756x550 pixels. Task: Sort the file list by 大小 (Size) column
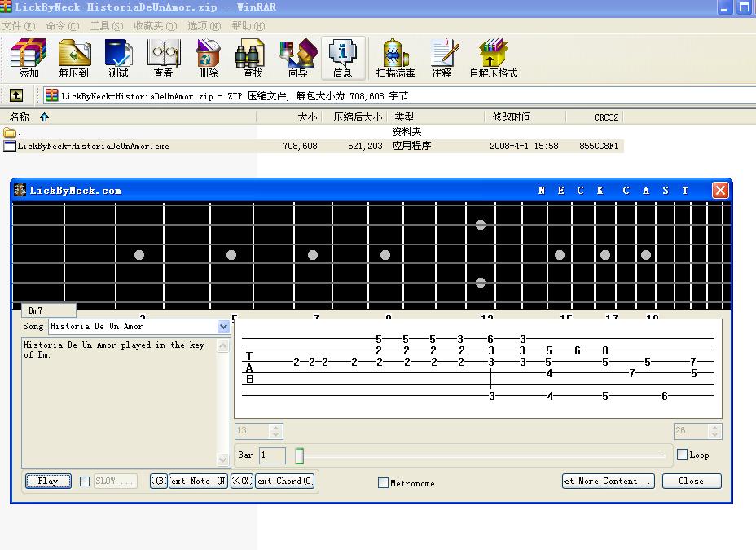point(289,117)
